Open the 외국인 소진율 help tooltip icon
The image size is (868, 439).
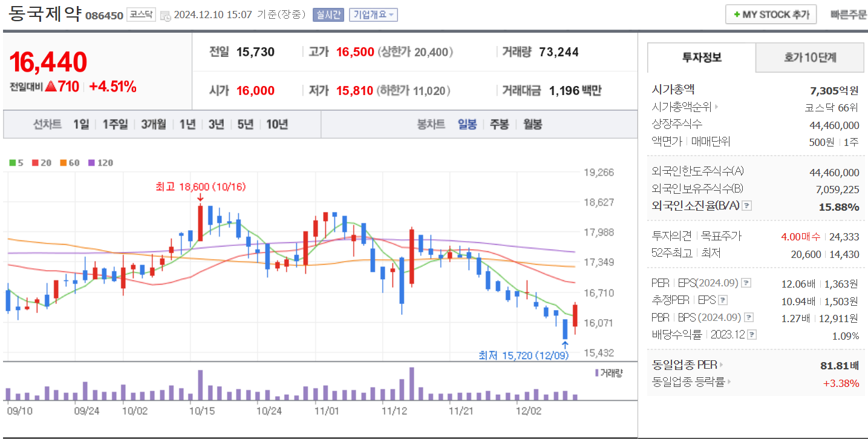(x=746, y=206)
